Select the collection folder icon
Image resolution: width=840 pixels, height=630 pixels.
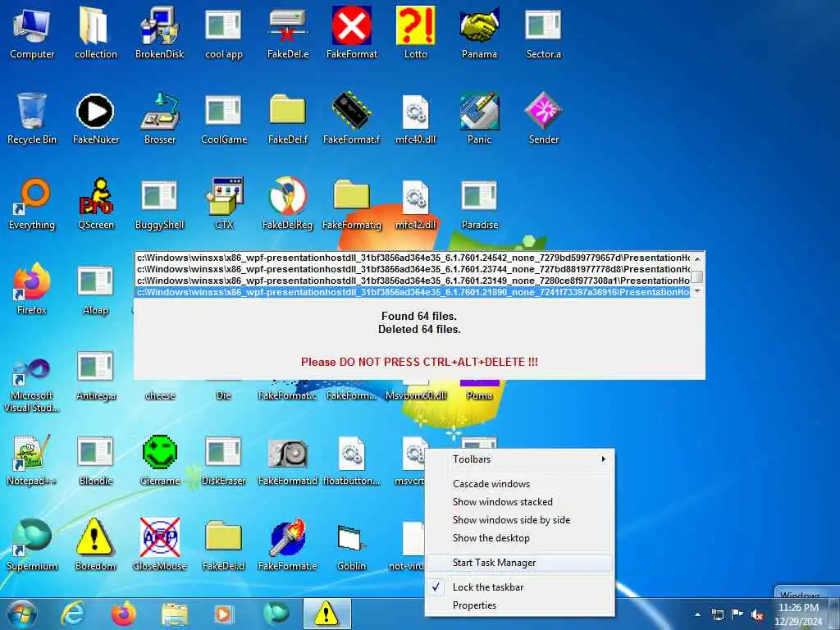tap(95, 32)
